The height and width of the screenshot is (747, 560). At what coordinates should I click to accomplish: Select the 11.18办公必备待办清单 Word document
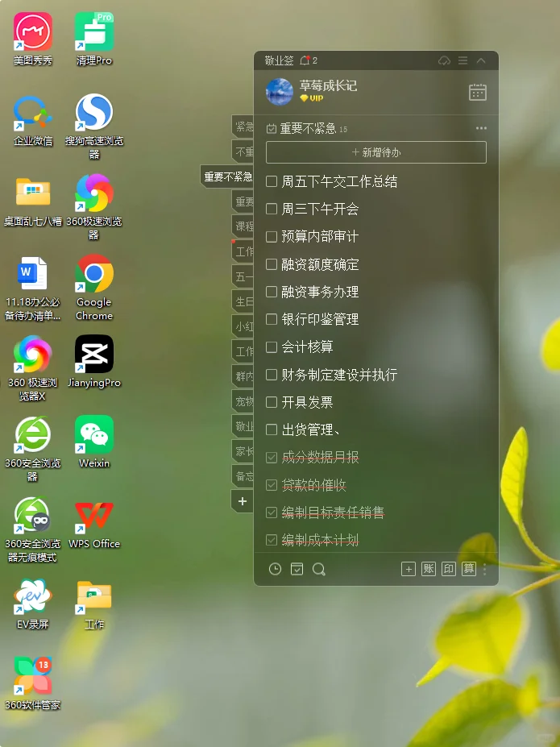(x=33, y=287)
